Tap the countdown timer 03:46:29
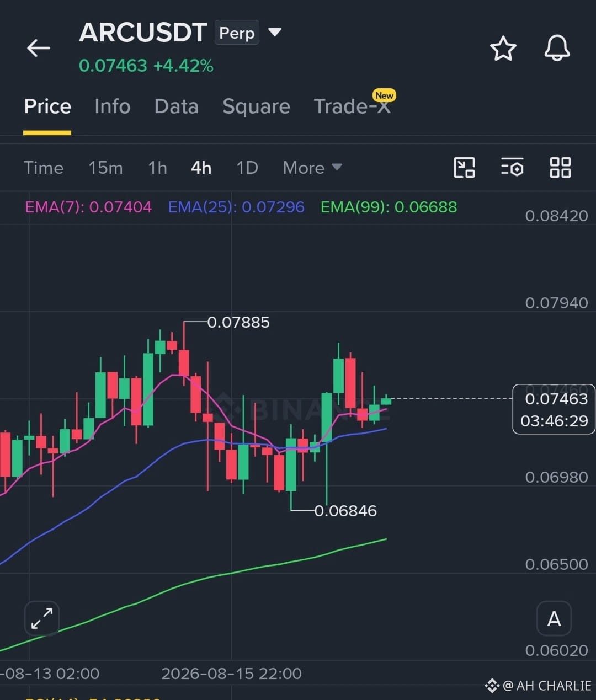The image size is (596, 700). point(554,421)
